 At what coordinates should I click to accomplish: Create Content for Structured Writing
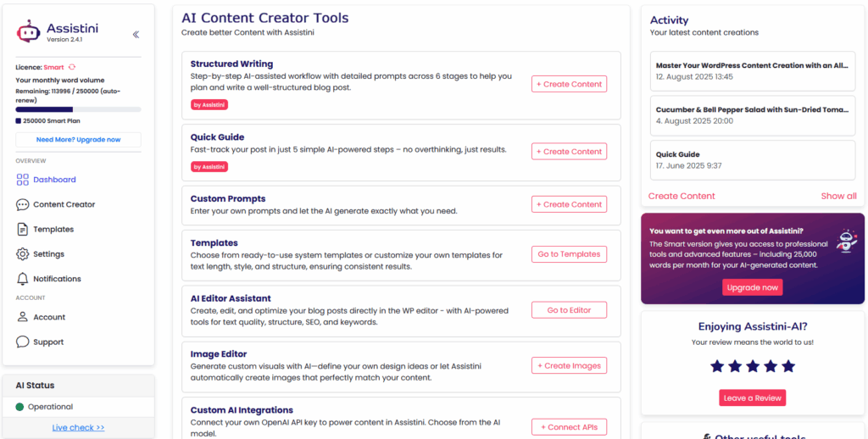pyautogui.click(x=569, y=84)
